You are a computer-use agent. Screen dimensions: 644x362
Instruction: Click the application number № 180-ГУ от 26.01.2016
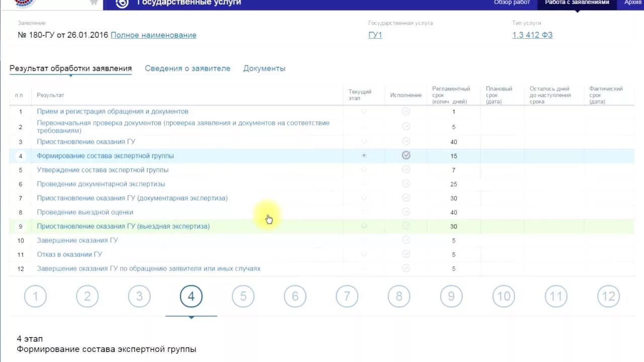pyautogui.click(x=63, y=35)
